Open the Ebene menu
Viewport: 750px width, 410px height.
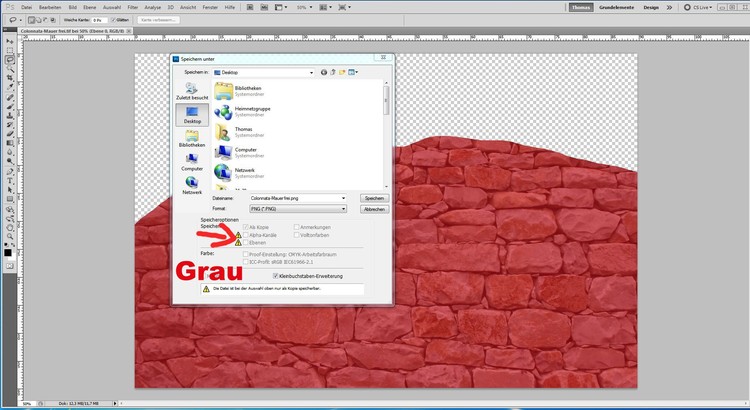click(x=89, y=7)
